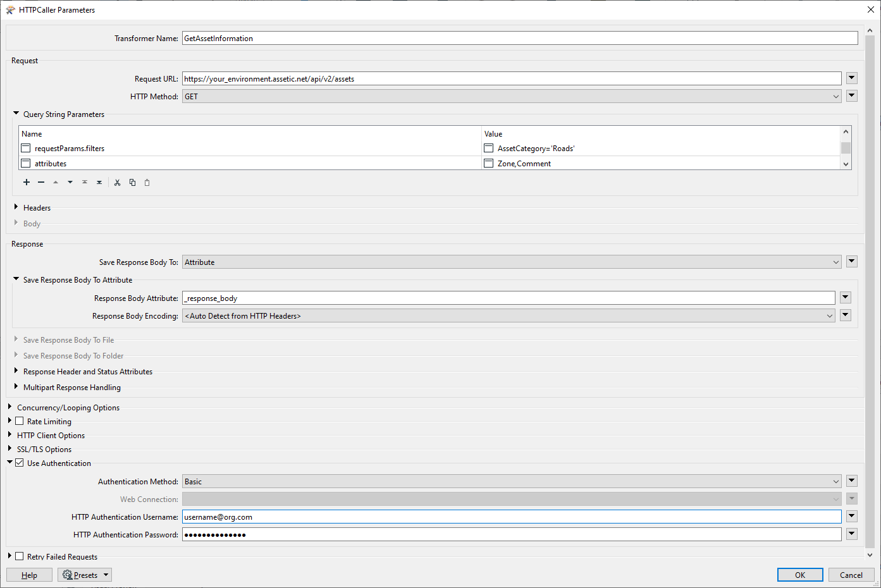Screen dimensions: 881x588
Task: Disable the Use Authentication checkbox
Action: coord(20,463)
